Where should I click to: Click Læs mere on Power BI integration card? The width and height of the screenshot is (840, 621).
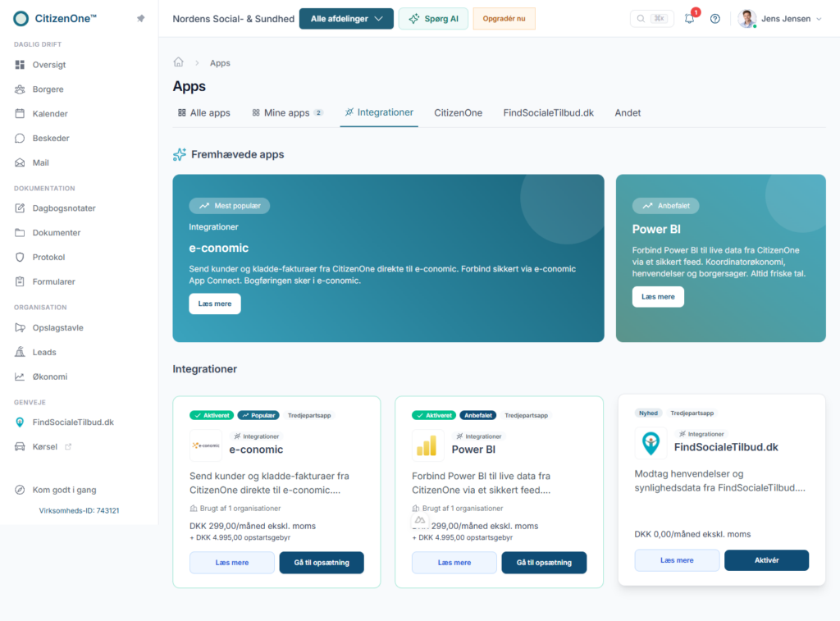(454, 563)
